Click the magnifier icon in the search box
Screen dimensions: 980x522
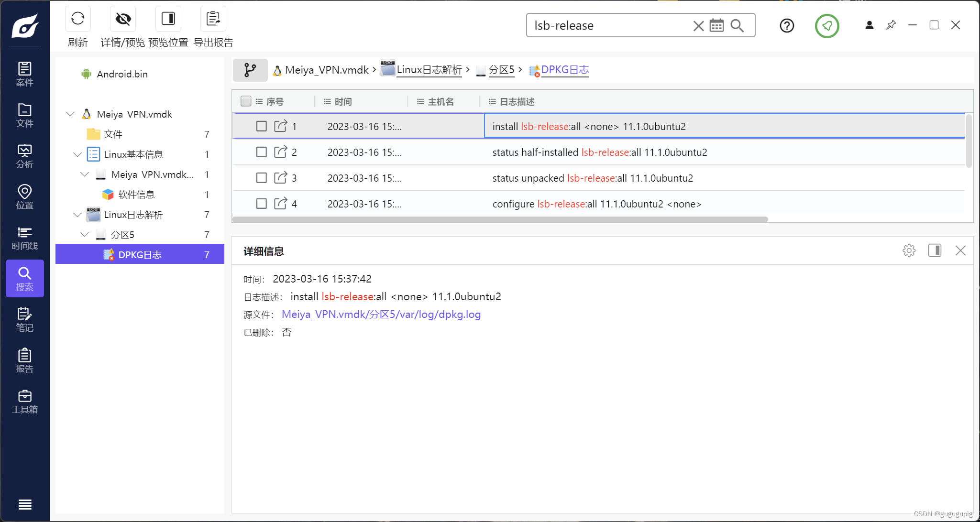(x=737, y=25)
